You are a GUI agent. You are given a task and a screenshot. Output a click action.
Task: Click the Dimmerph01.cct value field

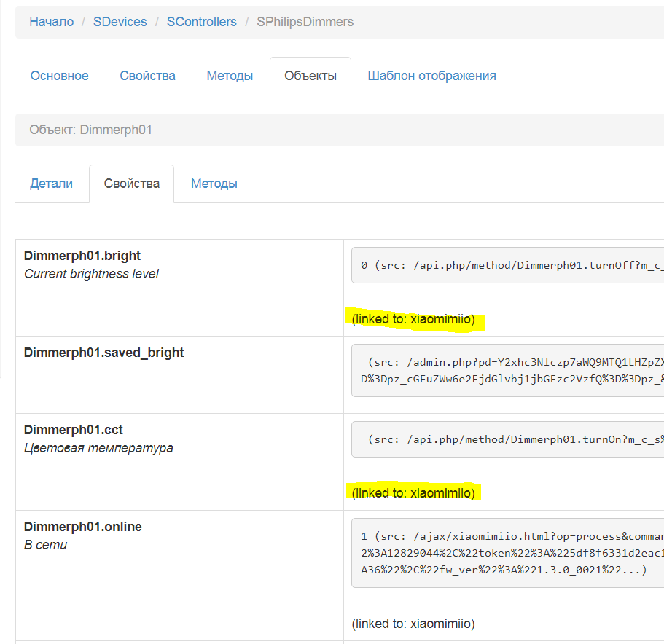point(507,439)
